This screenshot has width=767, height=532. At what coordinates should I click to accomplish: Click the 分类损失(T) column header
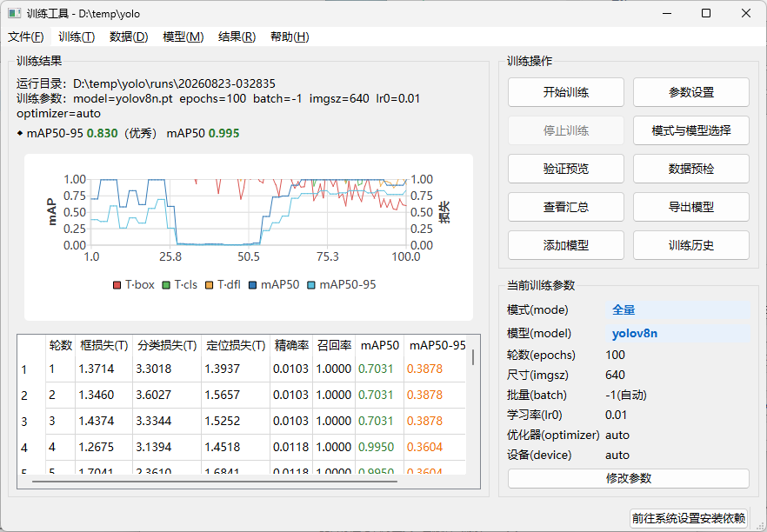click(167, 345)
